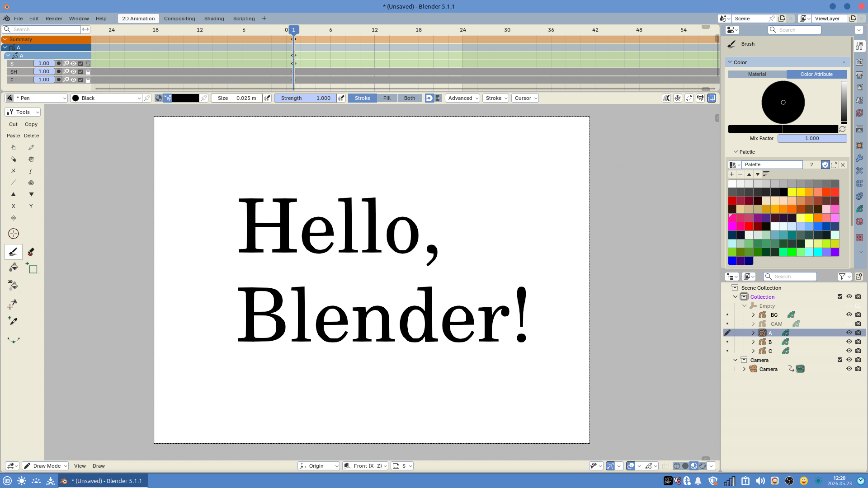
Task: Select the Cursor tool in toolbar
Action: 14,234
